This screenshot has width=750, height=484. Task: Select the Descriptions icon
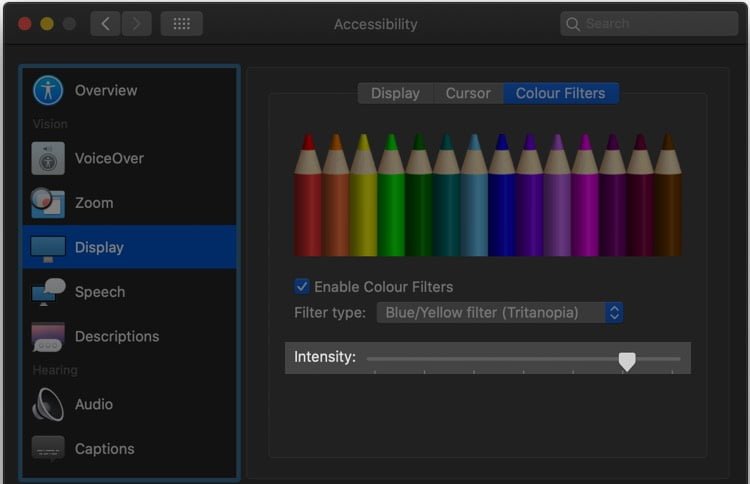tap(48, 337)
